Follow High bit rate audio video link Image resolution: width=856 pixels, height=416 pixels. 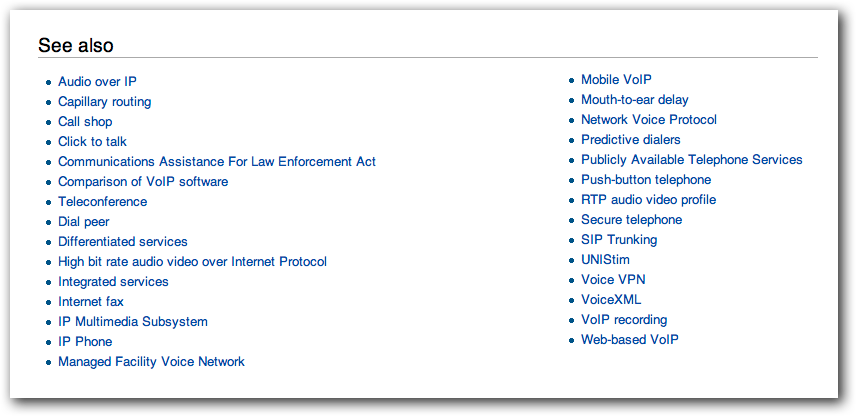pyautogui.click(x=192, y=262)
